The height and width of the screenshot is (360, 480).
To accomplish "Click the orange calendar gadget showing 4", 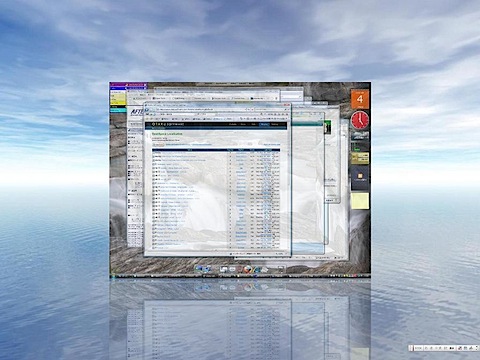I will 360,99.
